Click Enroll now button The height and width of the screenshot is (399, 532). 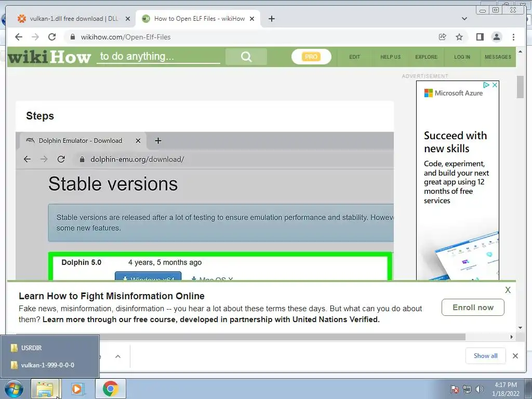point(473,308)
